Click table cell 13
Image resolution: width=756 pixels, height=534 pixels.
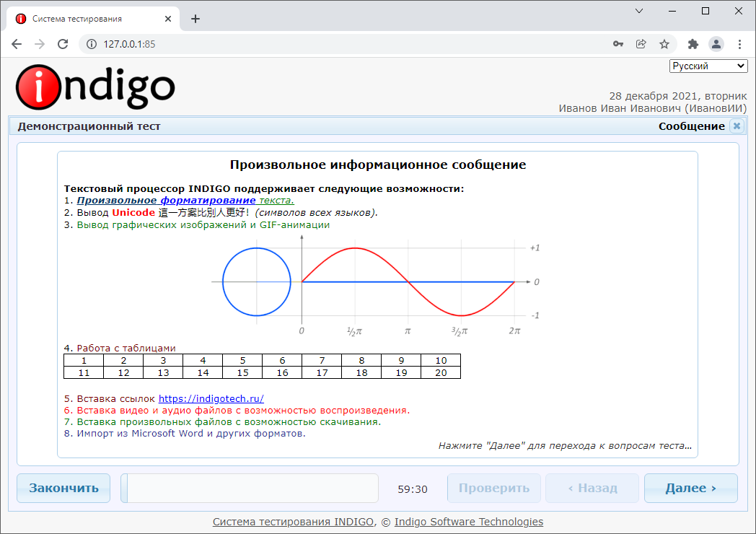163,372
